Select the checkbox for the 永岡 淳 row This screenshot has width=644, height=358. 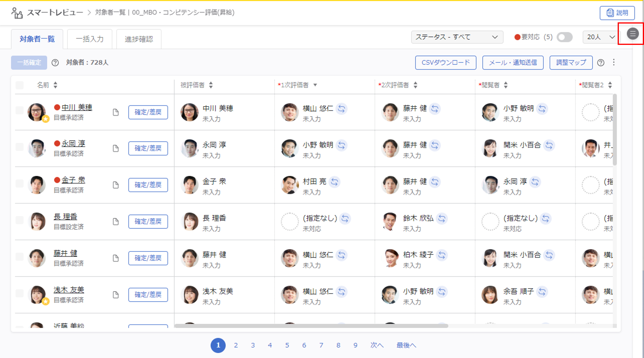coord(19,147)
